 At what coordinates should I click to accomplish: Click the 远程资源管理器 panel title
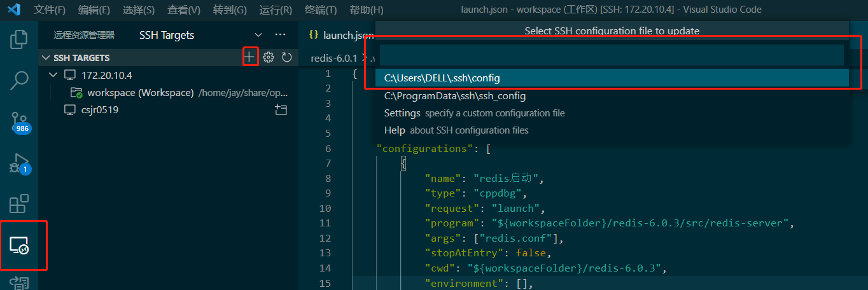[85, 35]
